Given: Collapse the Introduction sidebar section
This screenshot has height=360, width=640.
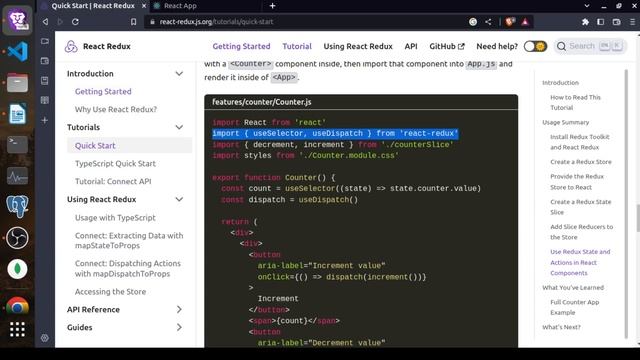Looking at the screenshot, I should coord(179,73).
